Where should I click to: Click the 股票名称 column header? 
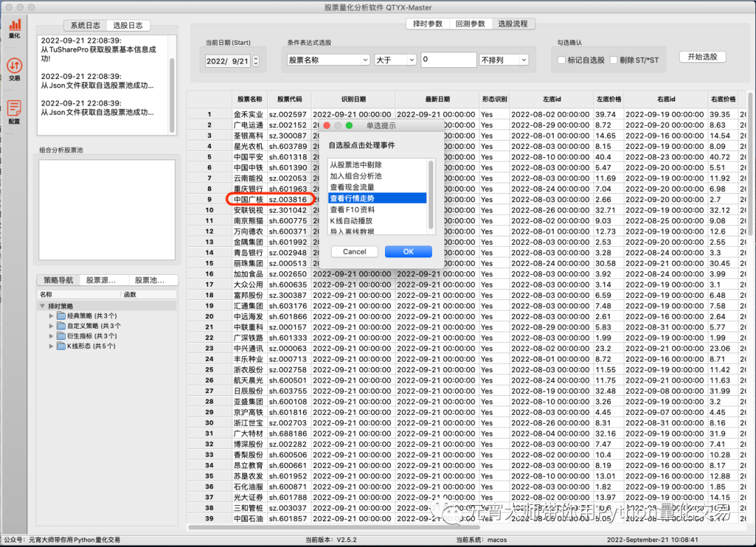[x=250, y=99]
